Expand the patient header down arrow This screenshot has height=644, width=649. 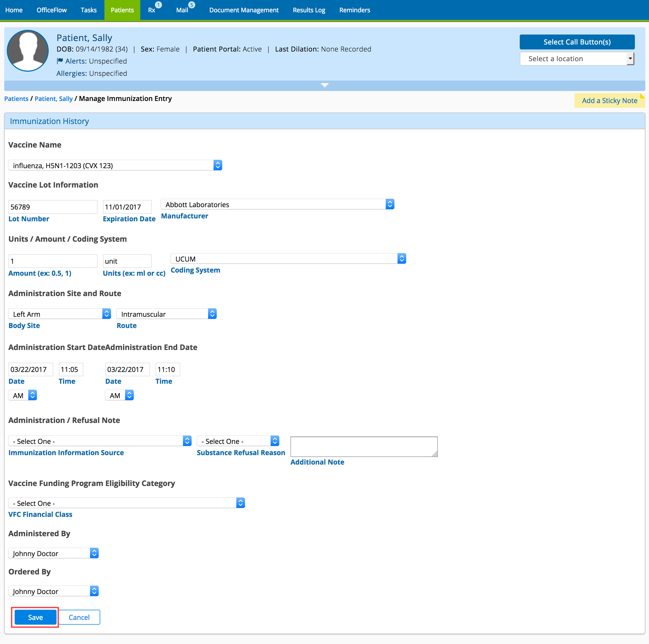pos(324,85)
